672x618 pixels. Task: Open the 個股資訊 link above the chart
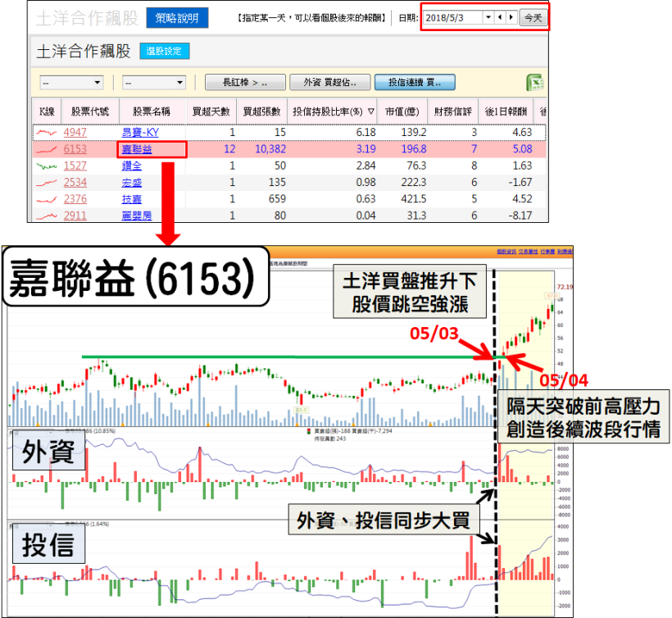click(x=506, y=252)
